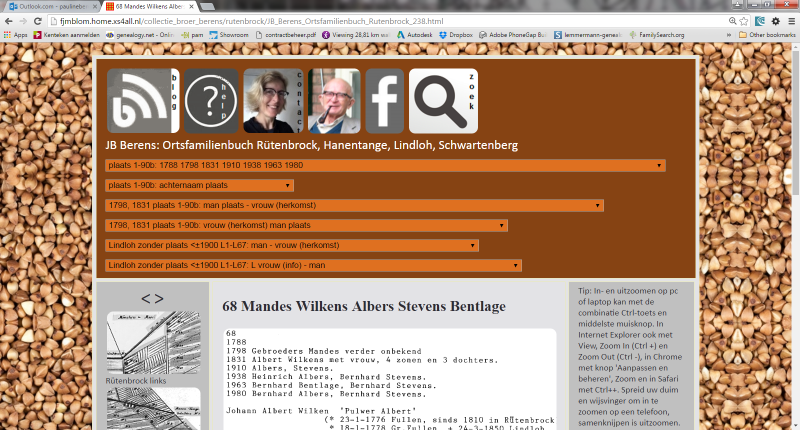Close the 68 Mandes Wilkens tab
The height and width of the screenshot is (430, 800).
pos(191,7)
